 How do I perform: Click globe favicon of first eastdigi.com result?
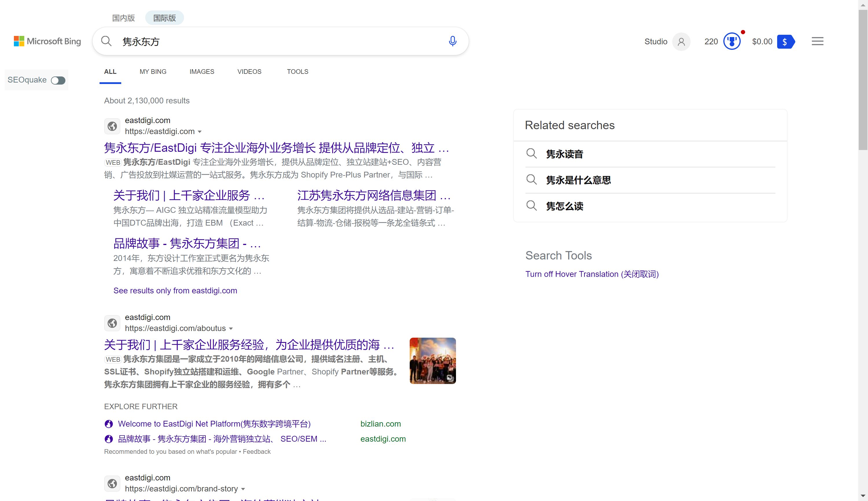[x=112, y=126]
